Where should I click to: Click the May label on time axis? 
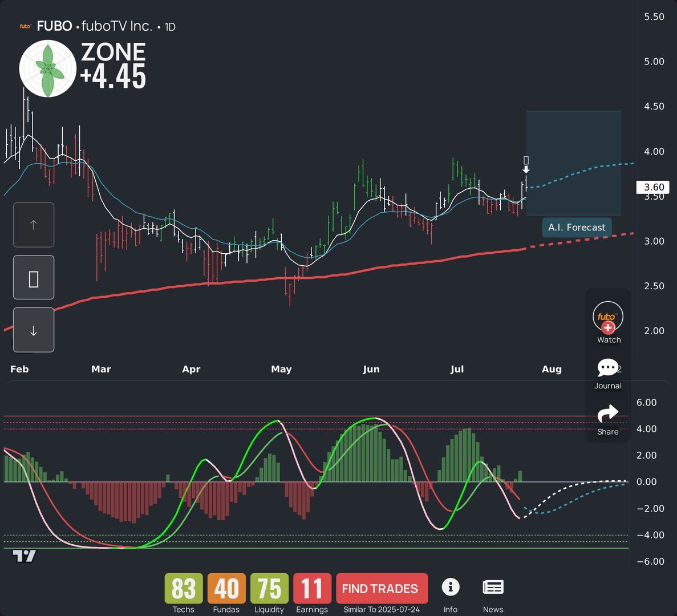[x=281, y=369]
